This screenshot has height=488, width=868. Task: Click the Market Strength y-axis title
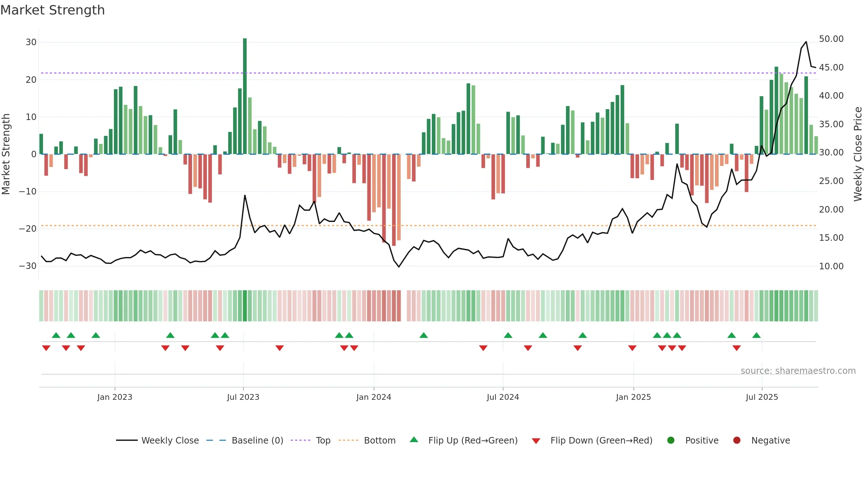[x=6, y=154]
